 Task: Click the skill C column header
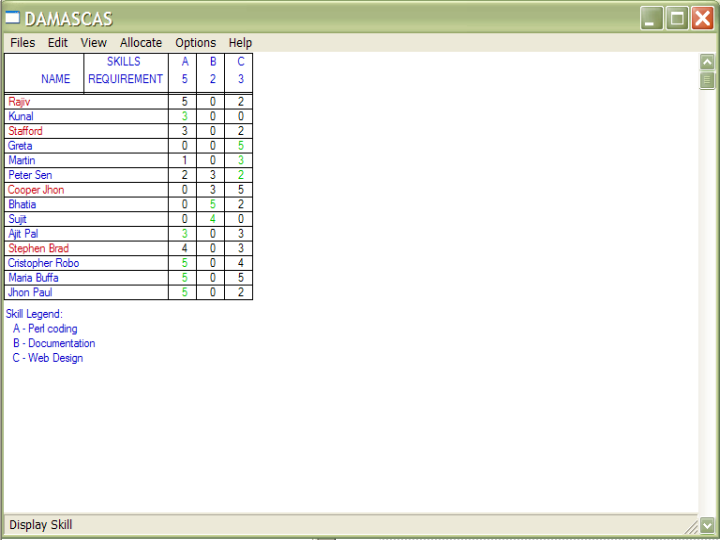tap(240, 70)
